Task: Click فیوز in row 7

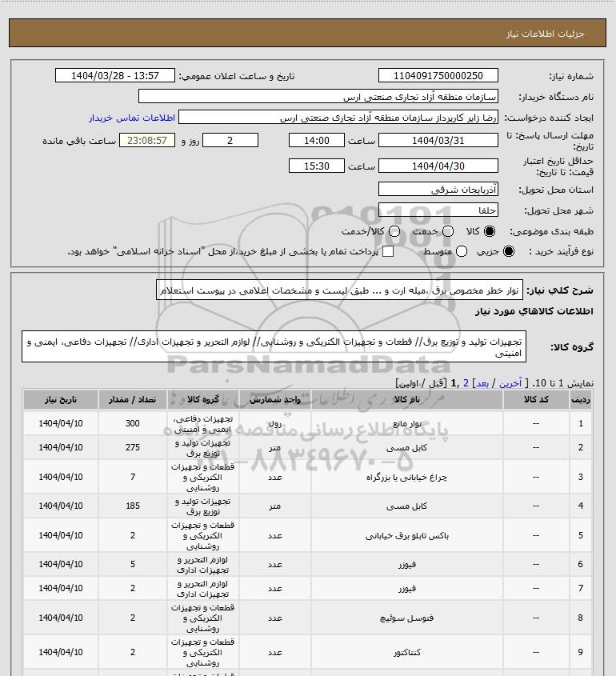Action: tap(407, 589)
